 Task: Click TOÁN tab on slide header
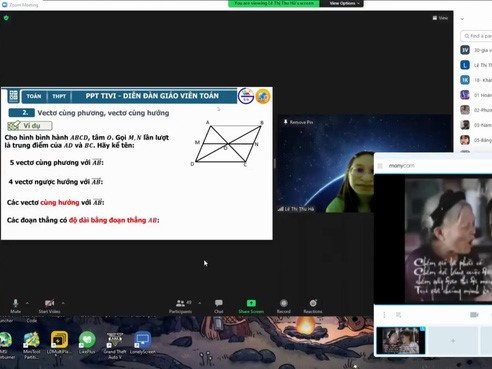(34, 96)
